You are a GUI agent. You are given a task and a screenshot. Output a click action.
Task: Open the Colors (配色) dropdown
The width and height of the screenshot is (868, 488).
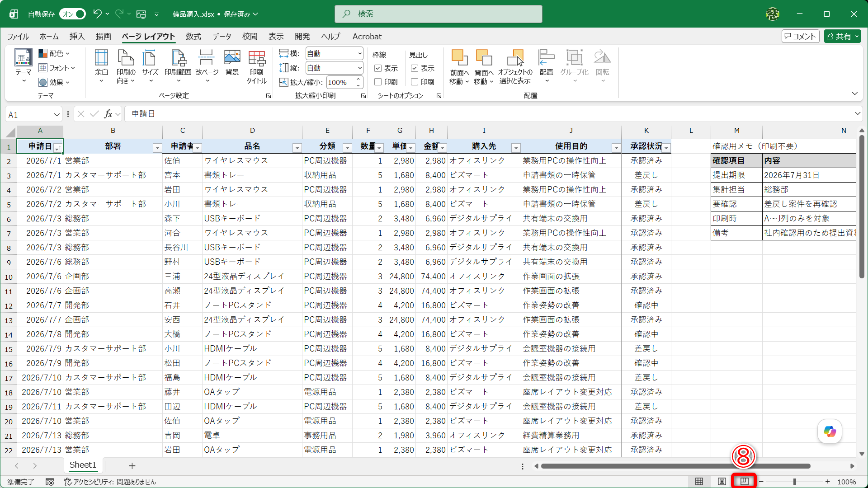pyautogui.click(x=54, y=53)
